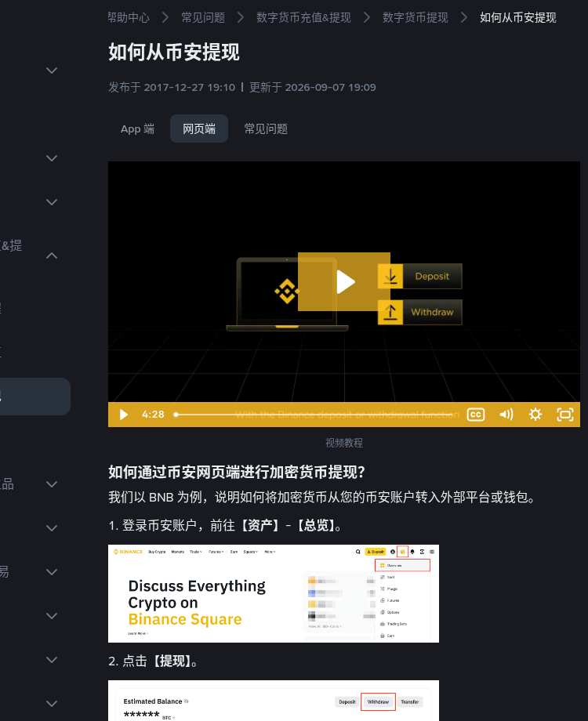Enter fullscreen with the video fullscreen icon
588x721 pixels.
[x=565, y=415]
